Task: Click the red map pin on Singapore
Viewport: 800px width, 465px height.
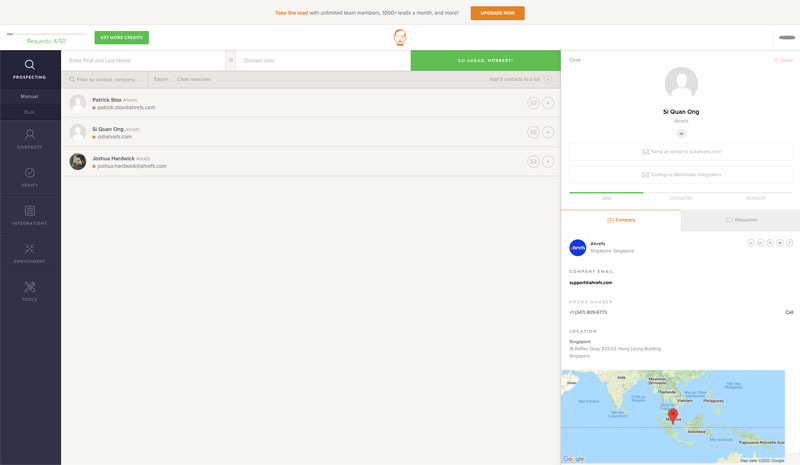Action: pos(673,415)
